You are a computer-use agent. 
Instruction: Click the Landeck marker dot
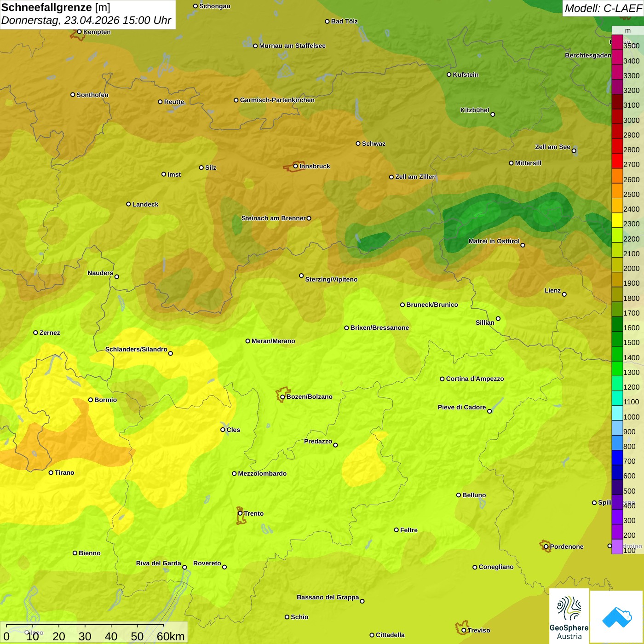click(129, 204)
